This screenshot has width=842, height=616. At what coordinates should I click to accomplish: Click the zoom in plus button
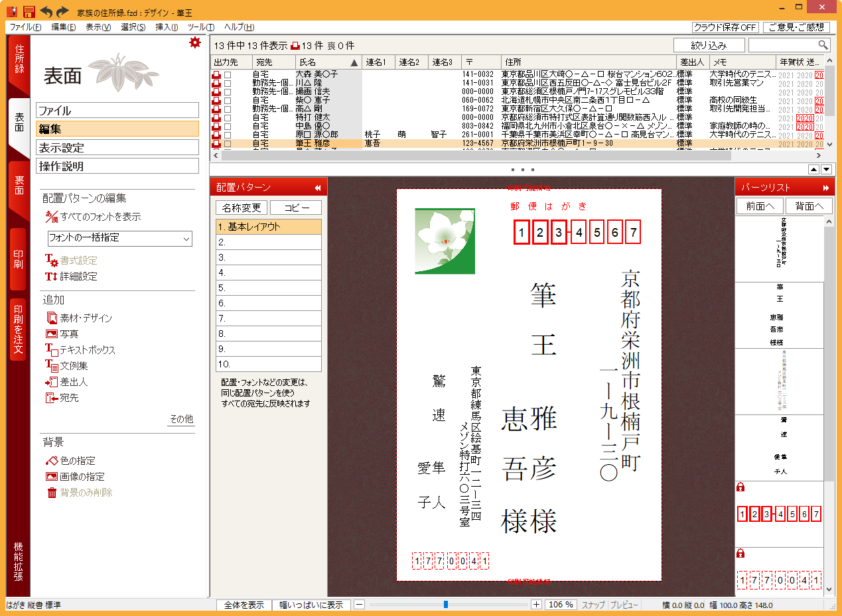(x=537, y=605)
